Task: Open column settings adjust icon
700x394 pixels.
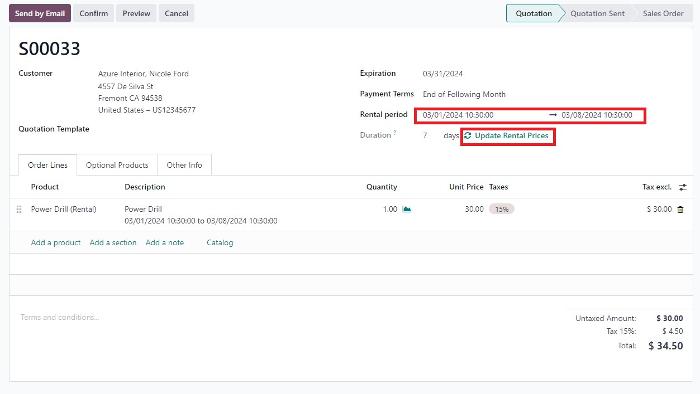Action: point(683,187)
